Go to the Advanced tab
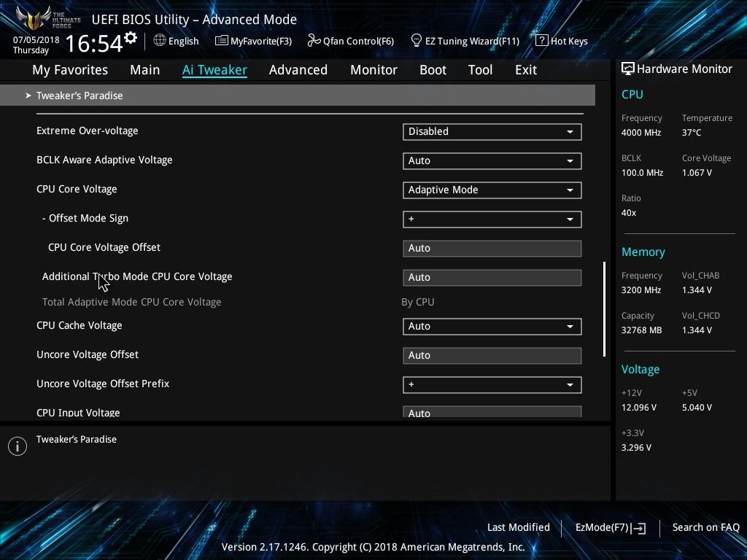 click(x=298, y=70)
